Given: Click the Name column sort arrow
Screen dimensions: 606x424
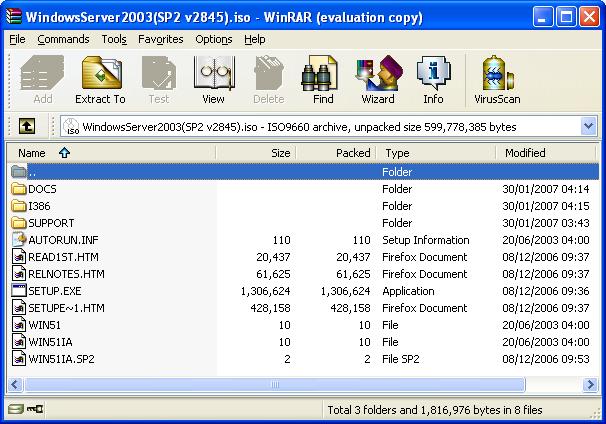Looking at the screenshot, I should point(64,153).
